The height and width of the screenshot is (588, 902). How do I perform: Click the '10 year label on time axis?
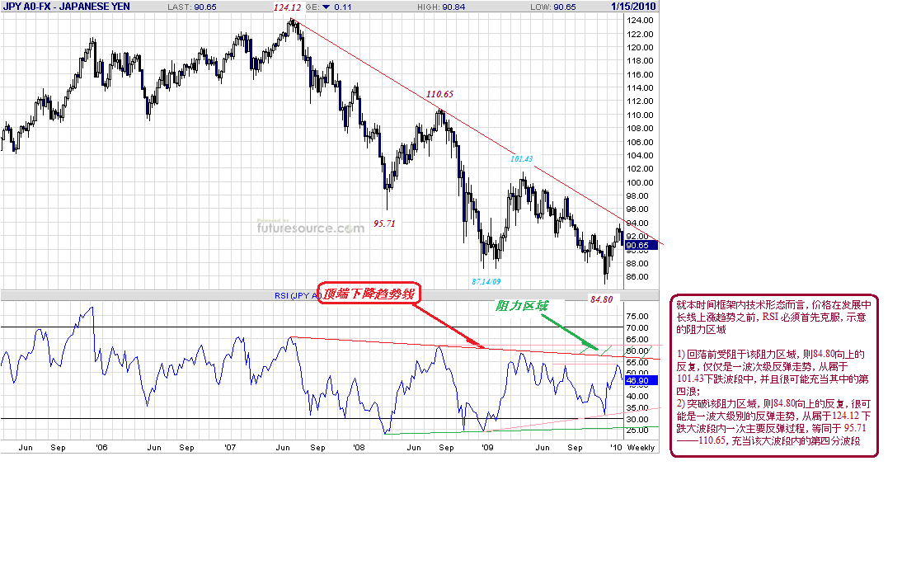(x=616, y=447)
